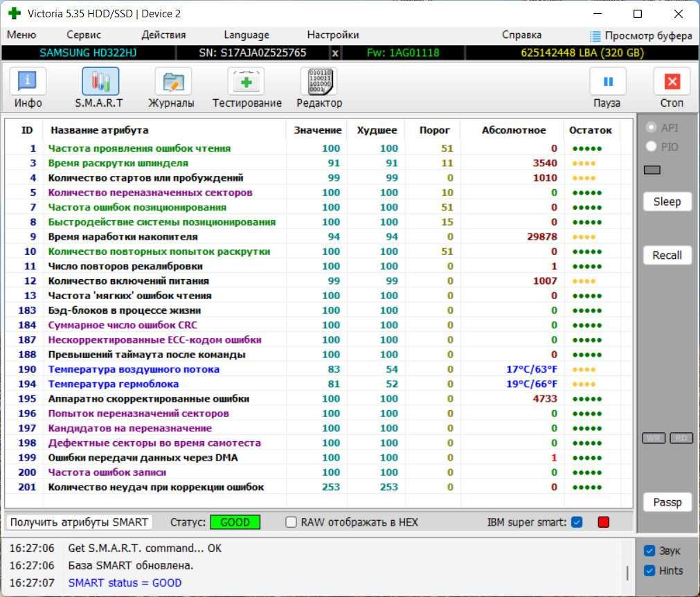The width and height of the screenshot is (700, 597).
Task: Click log line База SMART обновлена.
Action: coord(130,565)
